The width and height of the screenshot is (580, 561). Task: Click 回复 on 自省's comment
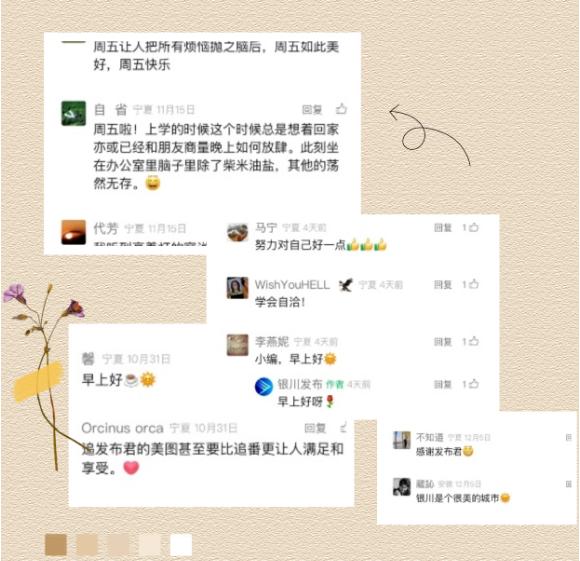pyautogui.click(x=312, y=109)
